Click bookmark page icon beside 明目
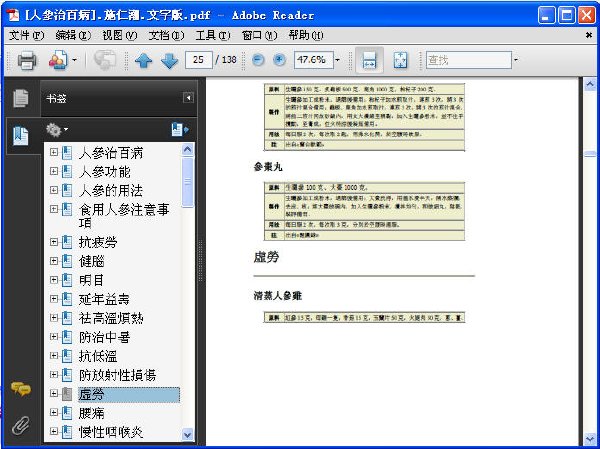The width and height of the screenshot is (600, 449). point(67,280)
